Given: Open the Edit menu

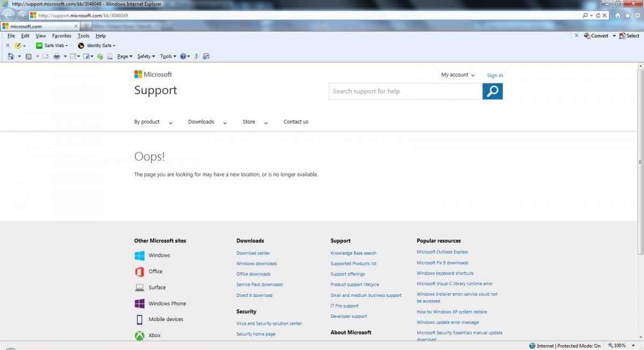Looking at the screenshot, I should click(25, 36).
